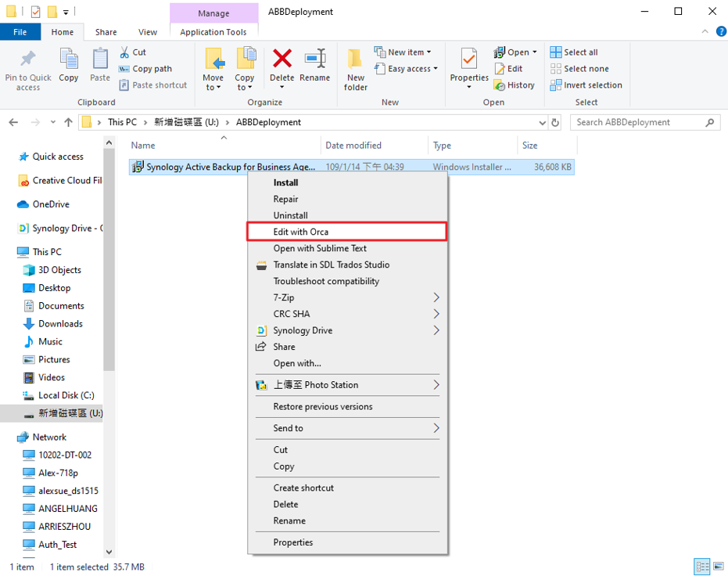Open the Easy access dropdown

coord(407,69)
